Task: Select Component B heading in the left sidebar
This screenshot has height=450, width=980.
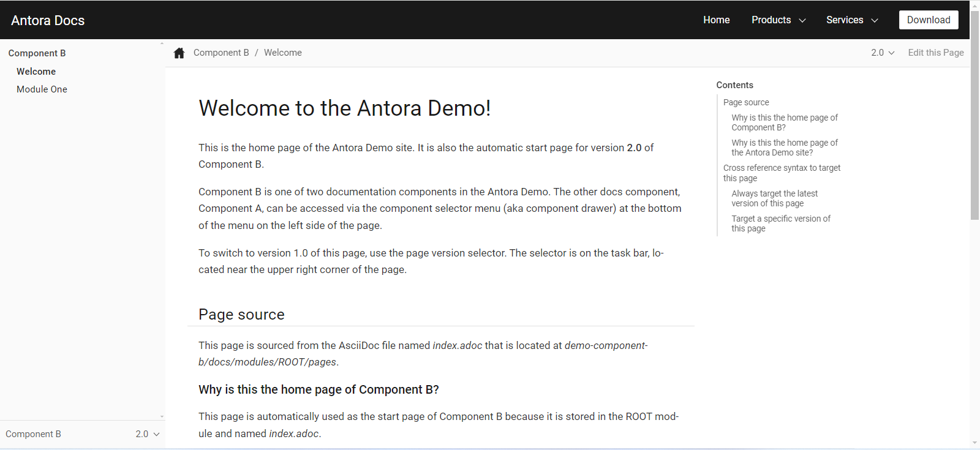Action: [x=37, y=53]
